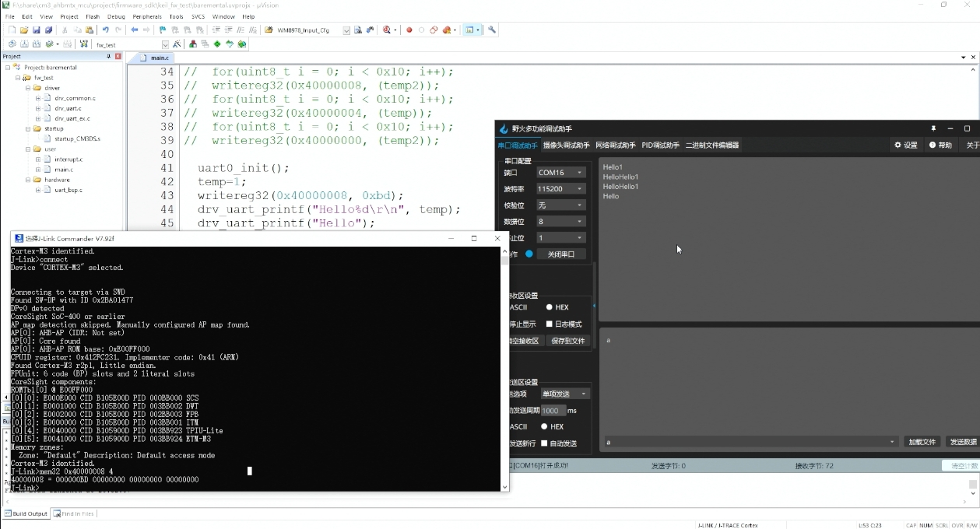
Task: Collapse the driver folder in project tree
Action: pyautogui.click(x=27, y=88)
